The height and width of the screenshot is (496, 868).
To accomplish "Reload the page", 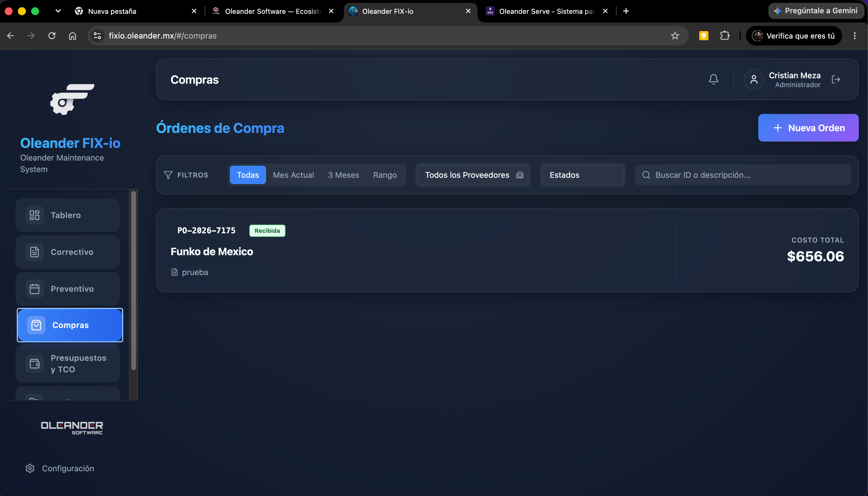I will (x=52, y=36).
